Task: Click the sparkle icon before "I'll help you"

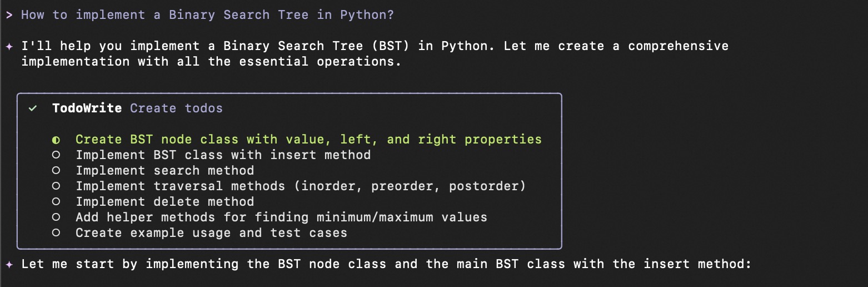Action: [8, 46]
